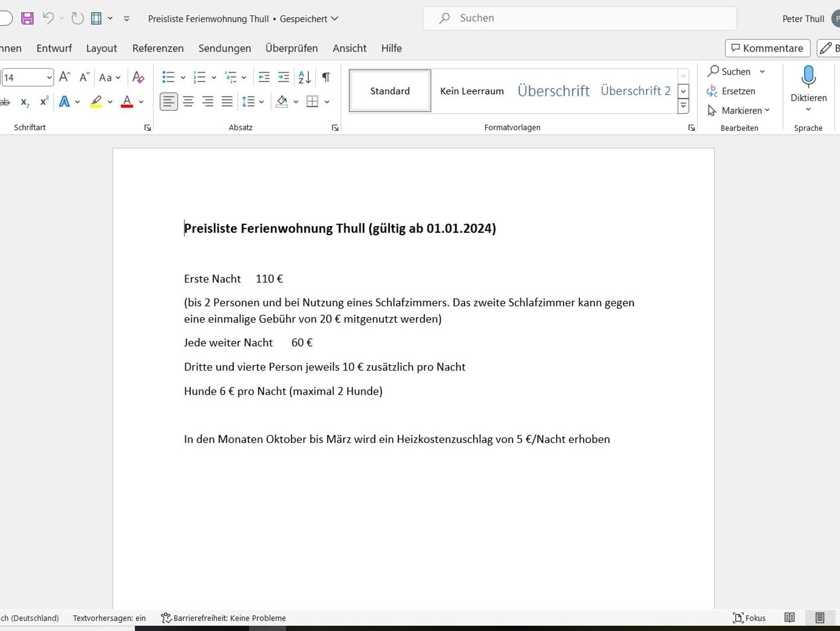This screenshot has width=840, height=631.
Task: Expand the styles gallery
Action: [683, 106]
